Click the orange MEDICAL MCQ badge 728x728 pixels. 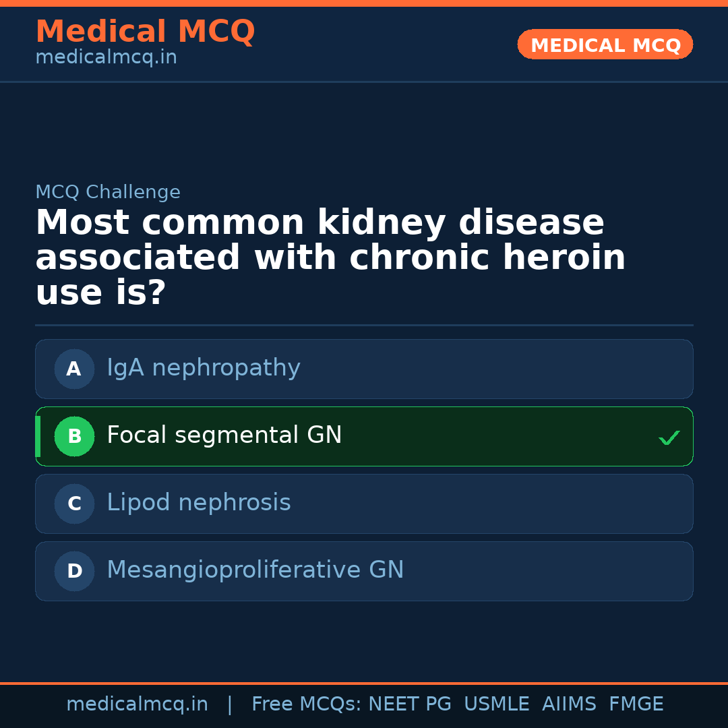[x=605, y=44]
